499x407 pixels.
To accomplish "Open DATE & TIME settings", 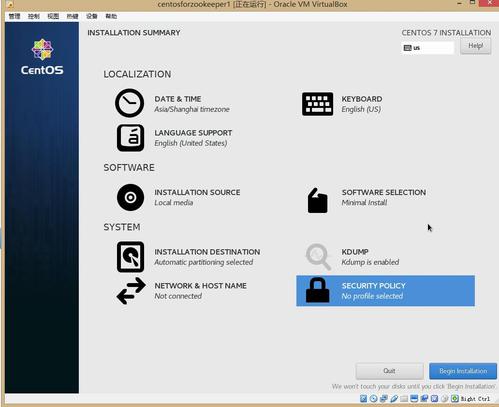I will click(178, 99).
